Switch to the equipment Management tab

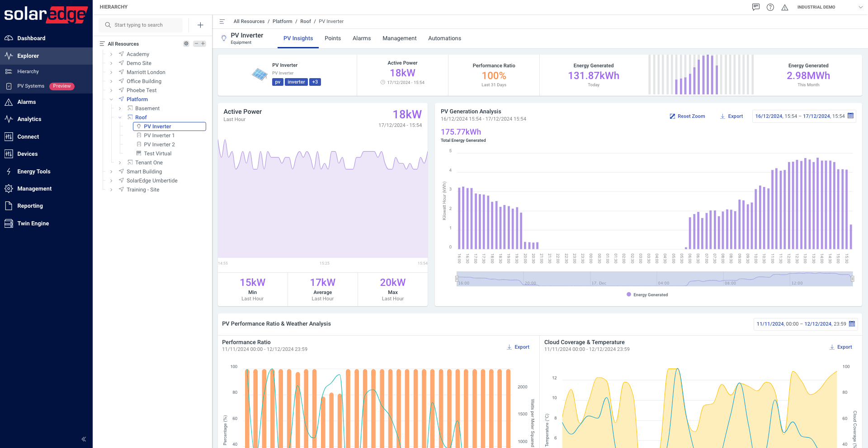pyautogui.click(x=399, y=38)
